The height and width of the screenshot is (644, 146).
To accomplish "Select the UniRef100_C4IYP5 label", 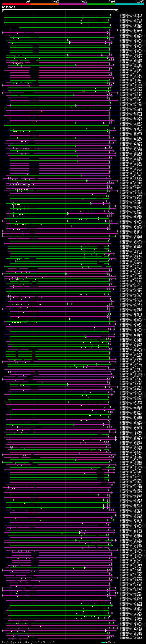I will point(131,58).
